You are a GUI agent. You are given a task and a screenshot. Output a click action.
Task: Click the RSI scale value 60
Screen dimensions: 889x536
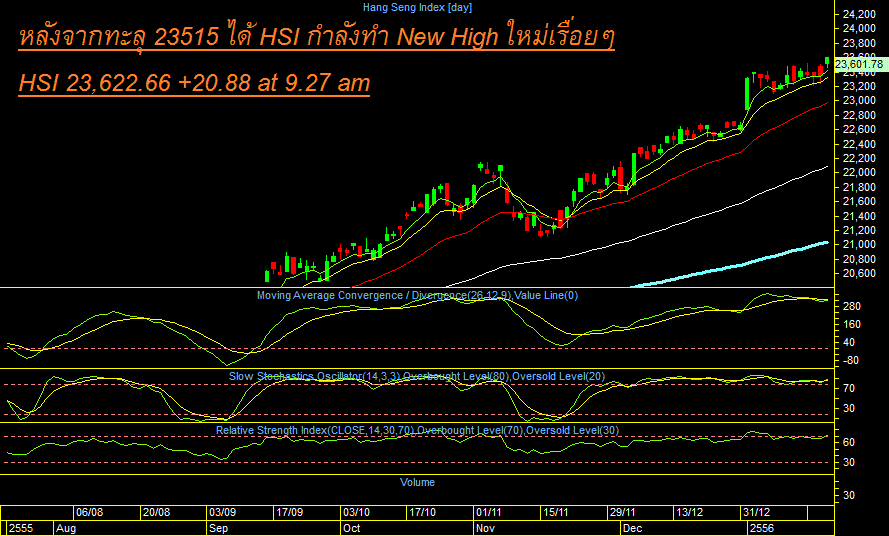point(849,442)
